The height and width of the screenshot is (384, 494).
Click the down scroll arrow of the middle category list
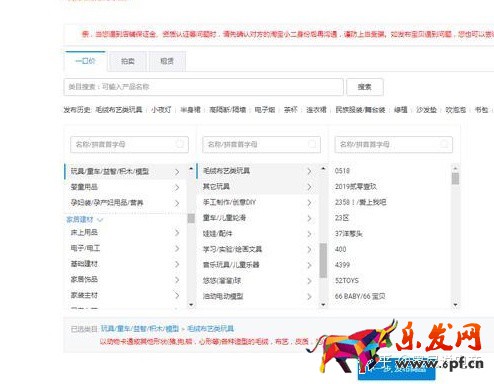(323, 304)
